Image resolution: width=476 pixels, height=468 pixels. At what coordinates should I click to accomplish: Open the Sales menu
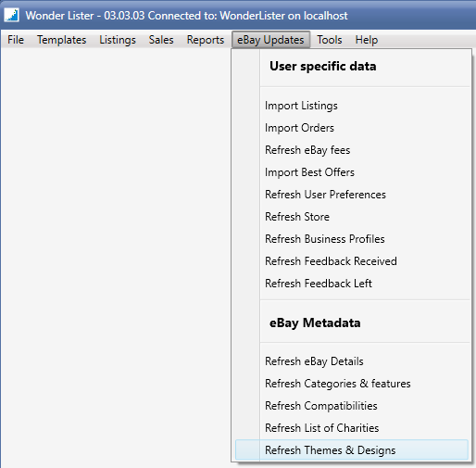pyautogui.click(x=161, y=40)
